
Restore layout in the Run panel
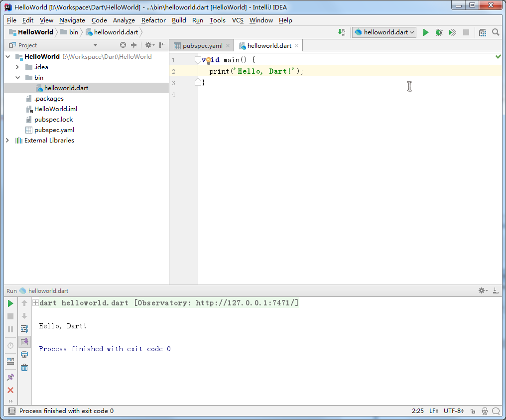[10, 361]
